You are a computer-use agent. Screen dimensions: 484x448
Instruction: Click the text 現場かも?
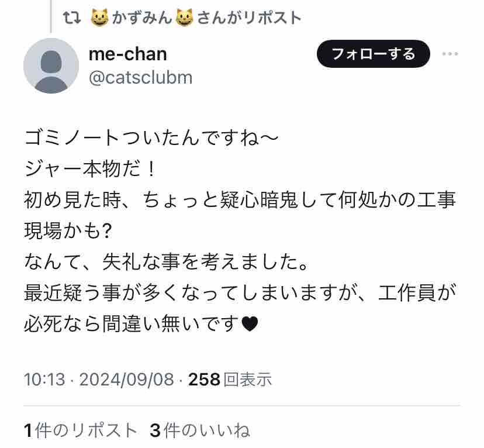coord(68,231)
